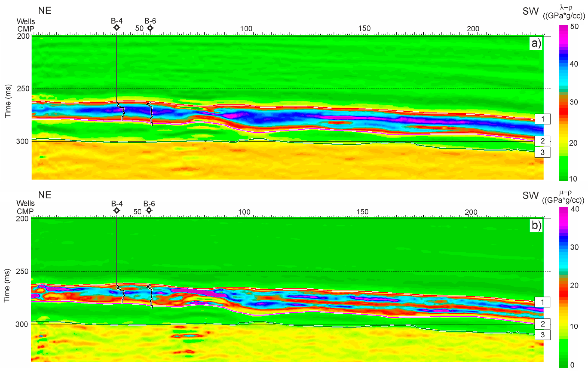Click the B-4 well marker in panel a
This screenshot has width=588, height=373.
tap(117, 28)
